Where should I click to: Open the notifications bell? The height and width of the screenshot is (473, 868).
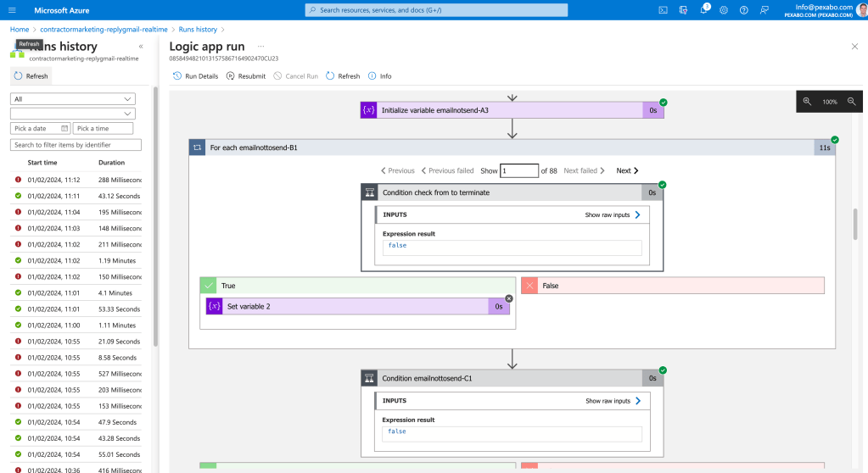tap(703, 10)
